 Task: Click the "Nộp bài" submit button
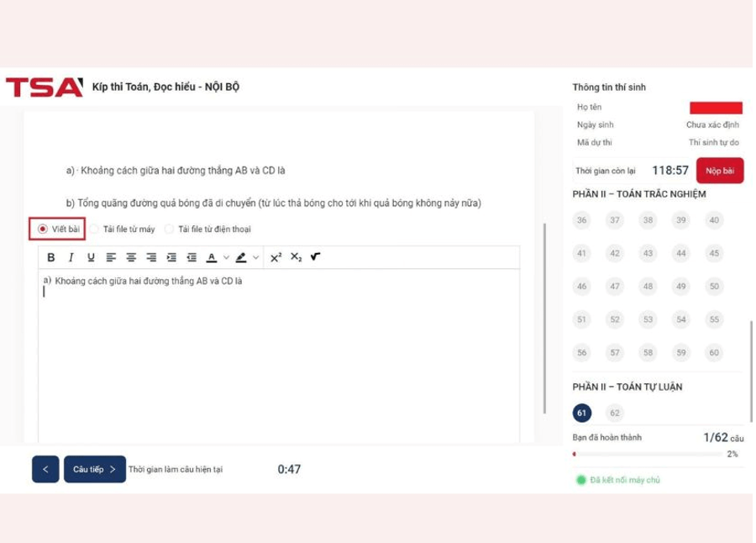[x=719, y=171]
